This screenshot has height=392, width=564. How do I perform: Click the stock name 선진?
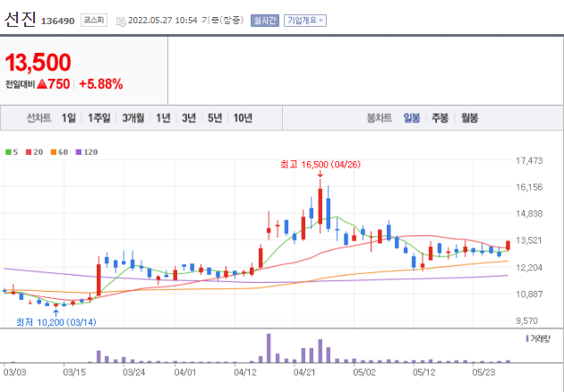click(20, 19)
